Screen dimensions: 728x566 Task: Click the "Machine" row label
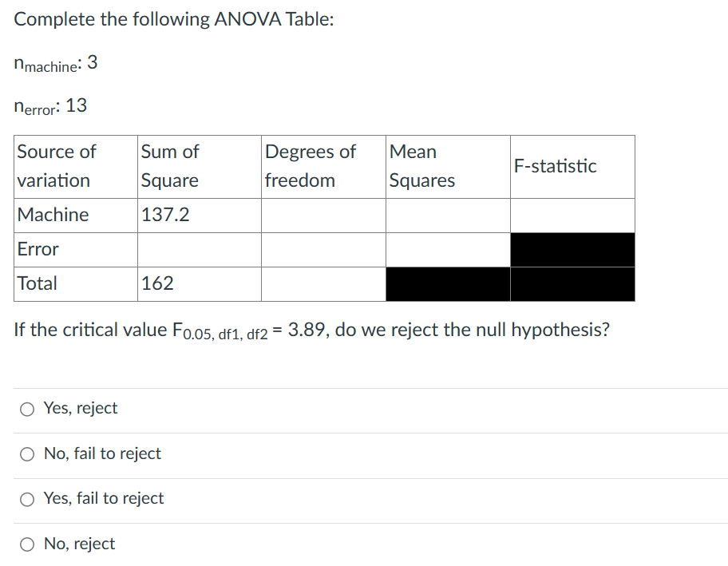[x=53, y=215]
